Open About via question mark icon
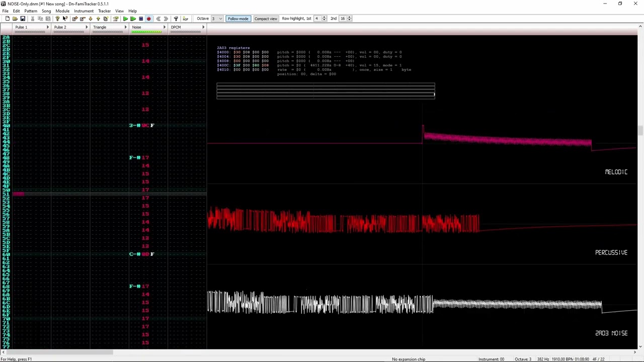The width and height of the screenshot is (644, 362). (x=57, y=19)
